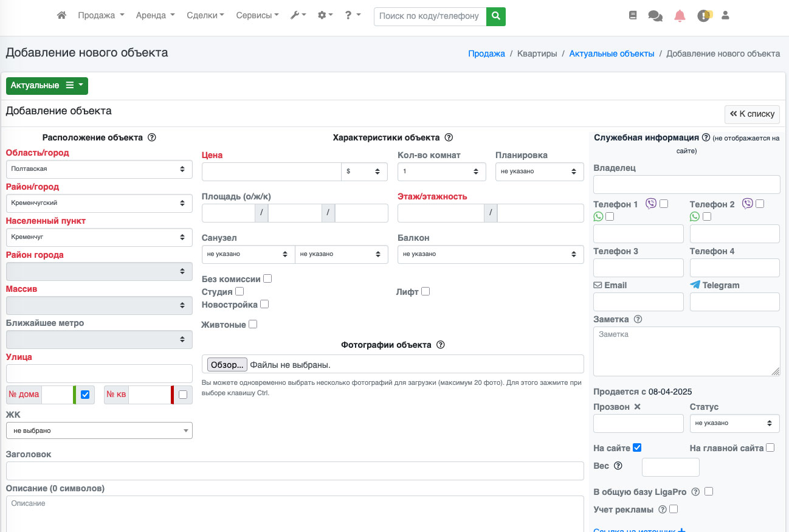Open the Продажа menu
The width and height of the screenshot is (789, 532).
tap(101, 16)
